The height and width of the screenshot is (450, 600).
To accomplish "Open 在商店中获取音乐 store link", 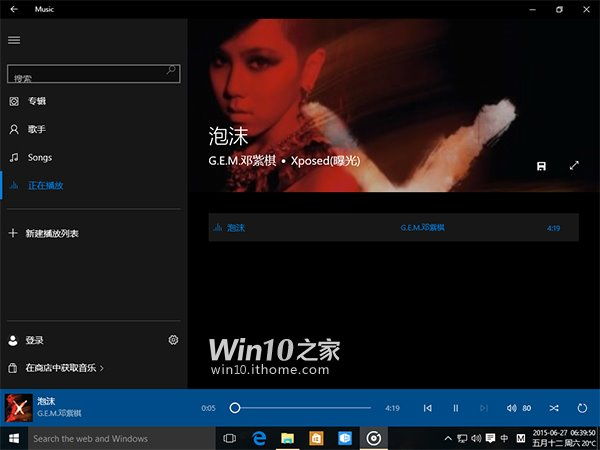I will 64,368.
